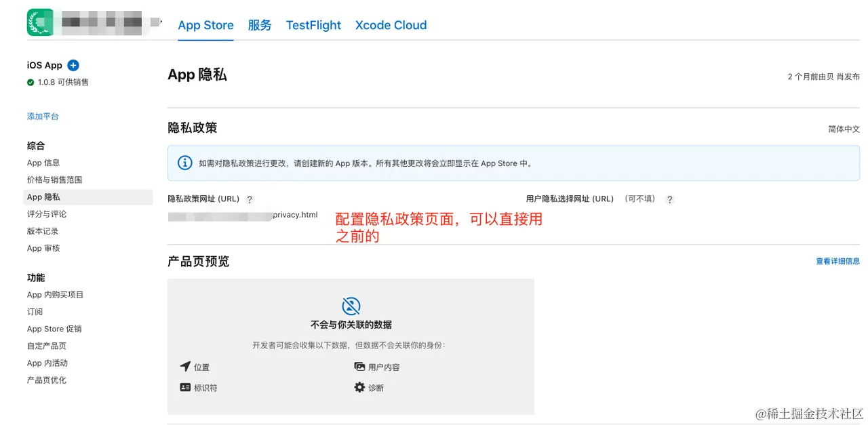Click the 用户内容 photo icon
868x425 pixels.
(x=359, y=367)
